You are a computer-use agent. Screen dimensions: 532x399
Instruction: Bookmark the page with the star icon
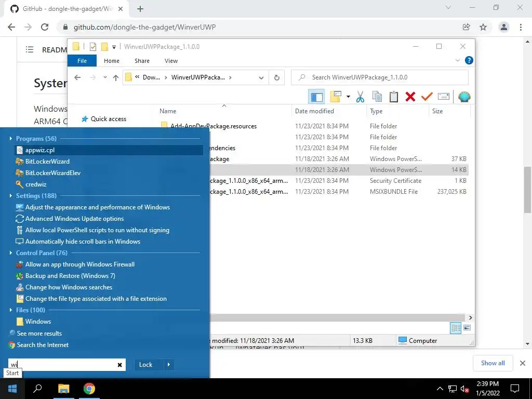(x=483, y=27)
